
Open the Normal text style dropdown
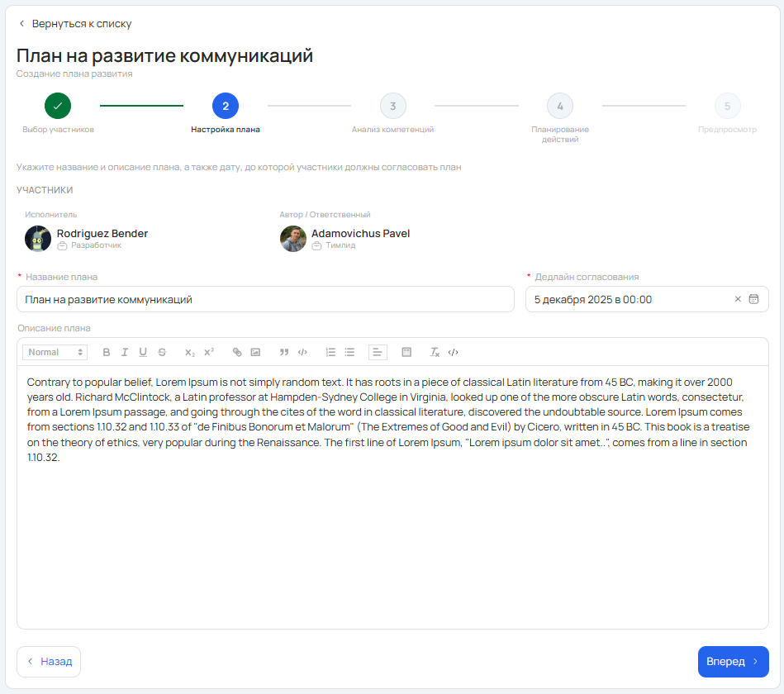click(55, 352)
